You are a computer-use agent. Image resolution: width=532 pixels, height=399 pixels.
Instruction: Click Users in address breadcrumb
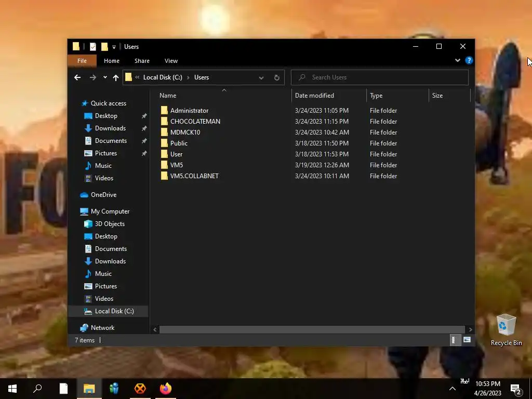coord(202,77)
